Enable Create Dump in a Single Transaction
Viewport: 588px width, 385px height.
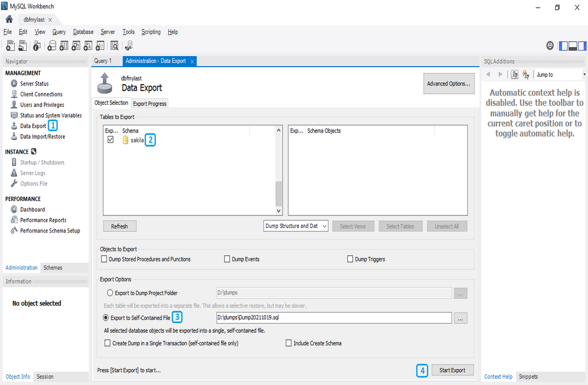(108, 343)
